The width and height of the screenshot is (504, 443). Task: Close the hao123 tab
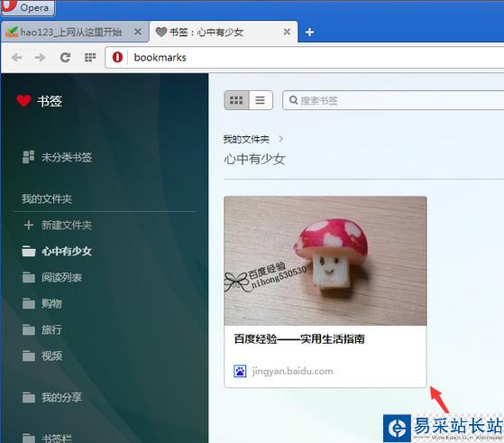(x=138, y=32)
